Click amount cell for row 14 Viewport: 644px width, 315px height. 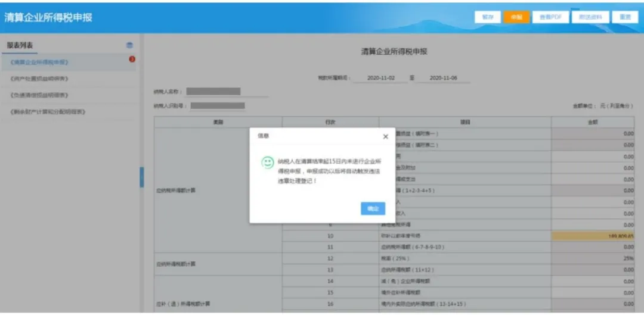(x=593, y=282)
